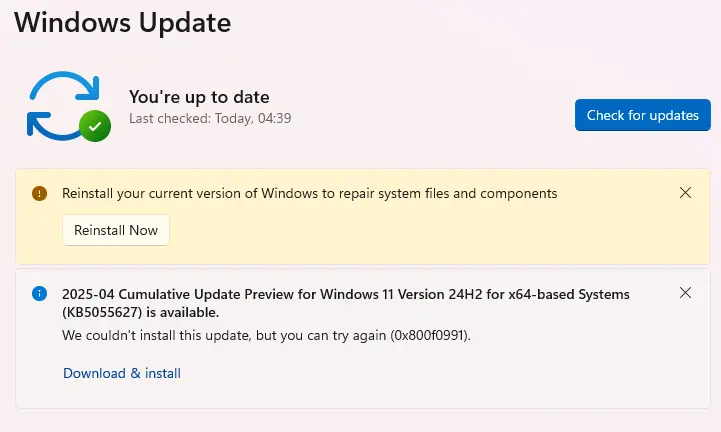
Task: Click the Check for updates button
Action: pyautogui.click(x=642, y=115)
